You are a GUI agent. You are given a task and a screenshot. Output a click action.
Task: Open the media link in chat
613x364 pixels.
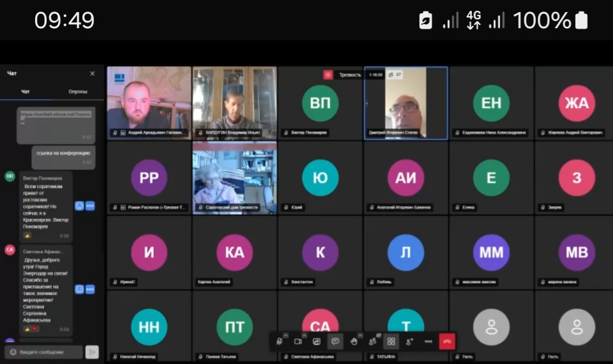(56, 114)
